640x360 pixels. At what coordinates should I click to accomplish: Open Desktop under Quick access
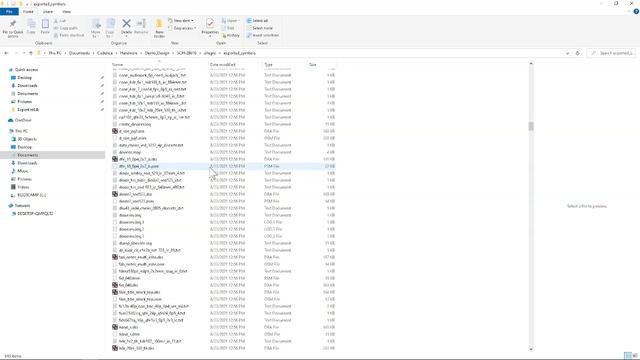[x=24, y=78]
